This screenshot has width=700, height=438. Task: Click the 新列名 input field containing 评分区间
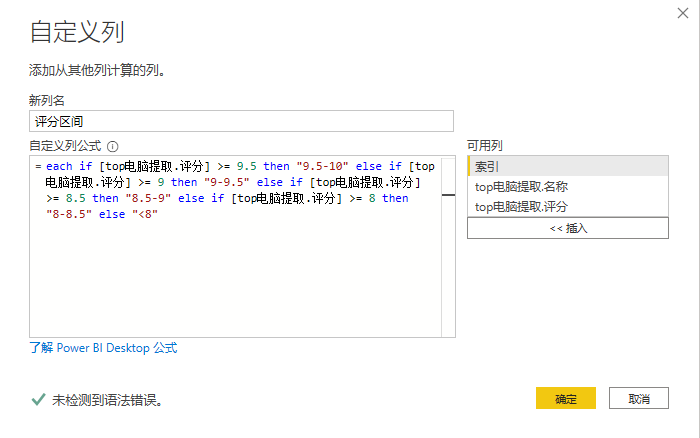pyautogui.click(x=241, y=121)
